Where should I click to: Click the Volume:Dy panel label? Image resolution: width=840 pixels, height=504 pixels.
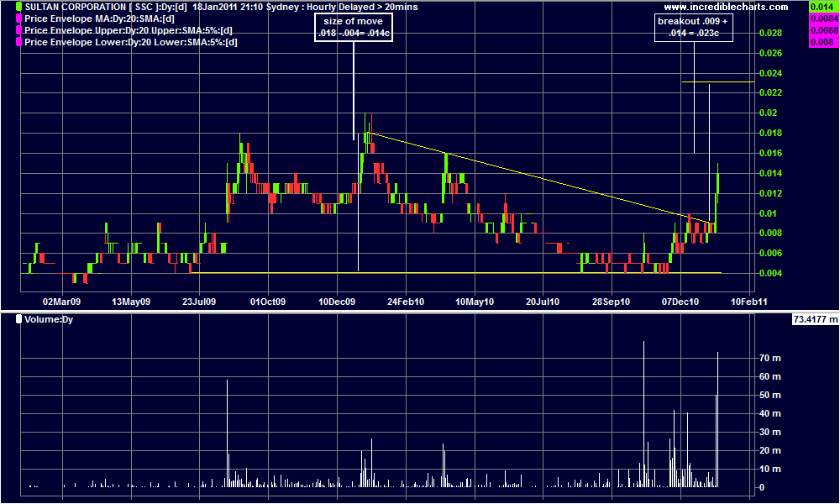tap(49, 319)
